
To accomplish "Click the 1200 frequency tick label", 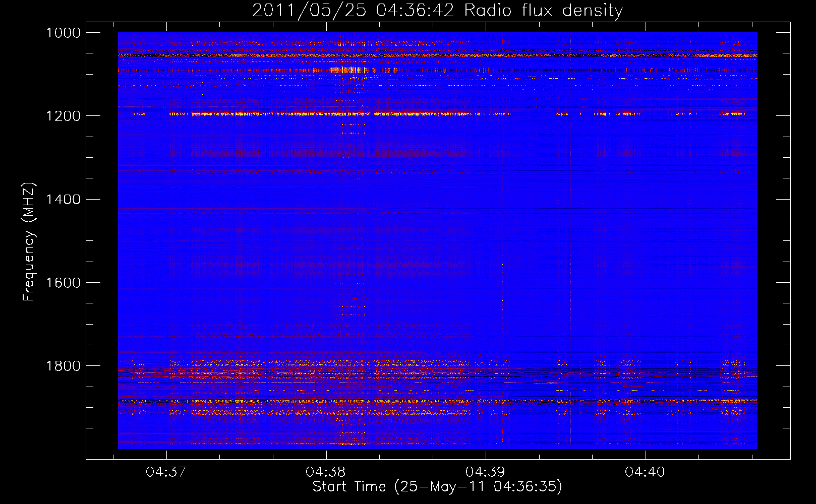I will pyautogui.click(x=63, y=116).
